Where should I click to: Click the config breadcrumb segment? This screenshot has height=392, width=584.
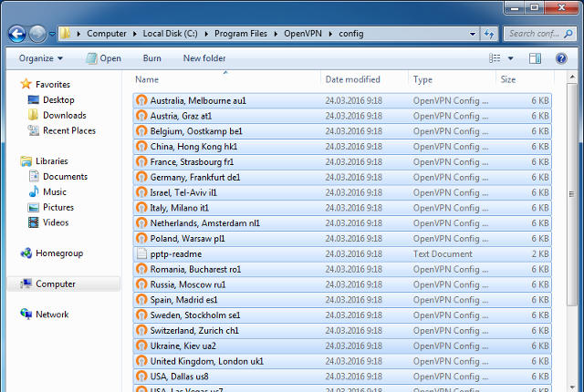coord(350,34)
